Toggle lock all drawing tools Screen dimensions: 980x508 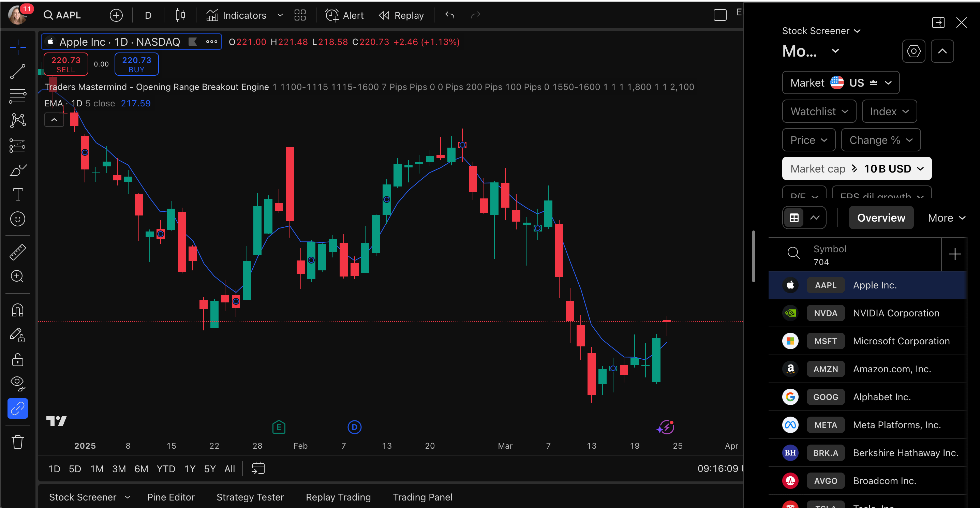click(18, 359)
